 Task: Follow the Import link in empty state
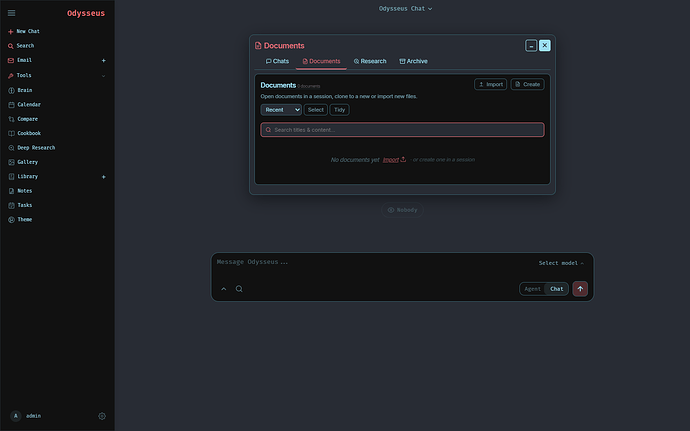tap(394, 160)
